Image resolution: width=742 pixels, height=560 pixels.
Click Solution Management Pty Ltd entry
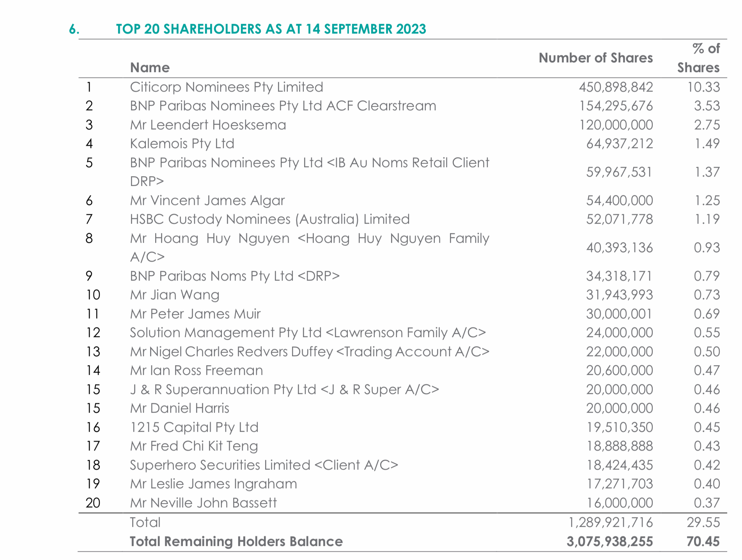pos(308,332)
